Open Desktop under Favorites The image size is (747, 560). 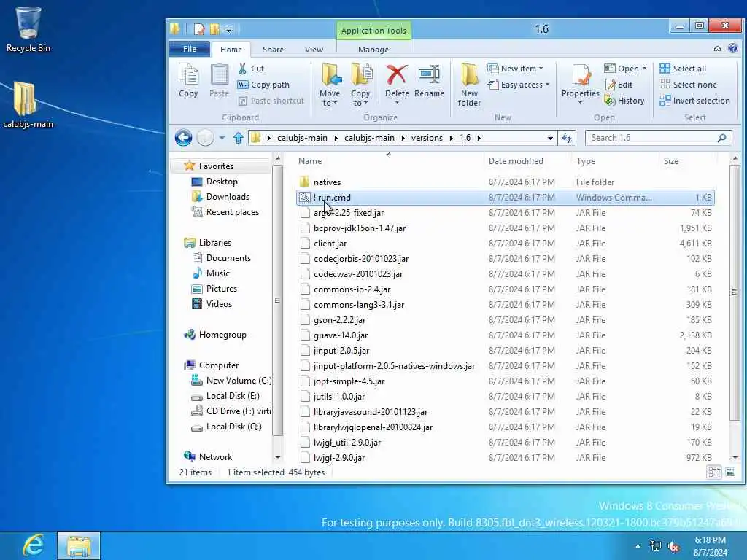222,182
